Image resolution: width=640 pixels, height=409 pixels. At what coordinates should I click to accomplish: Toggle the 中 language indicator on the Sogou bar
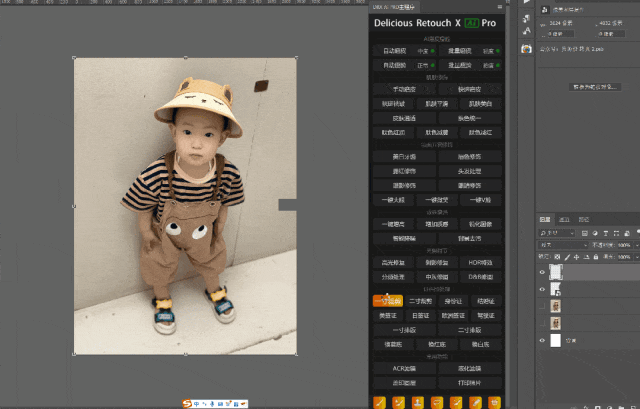tap(197, 404)
